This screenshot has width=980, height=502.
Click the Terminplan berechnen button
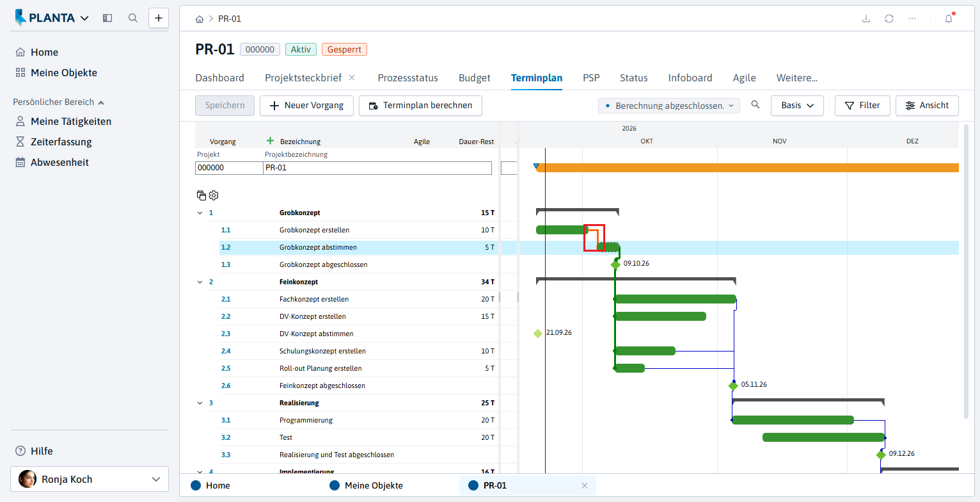coord(420,106)
